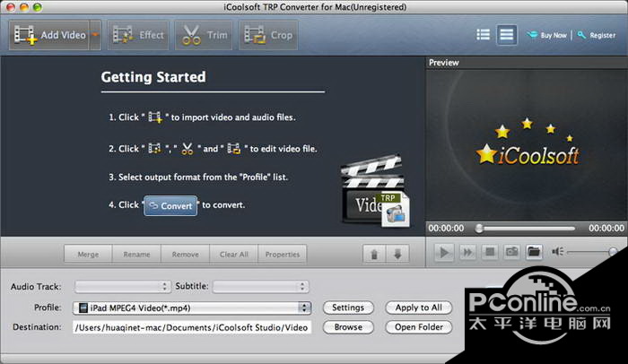The width and height of the screenshot is (628, 364).
Task: Click the window title iCoolsoft TRP Converter
Action: point(315,7)
